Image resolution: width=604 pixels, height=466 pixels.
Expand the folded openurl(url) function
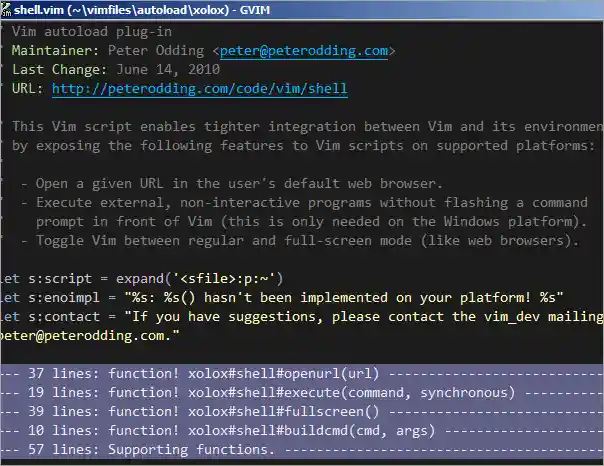coord(302,374)
